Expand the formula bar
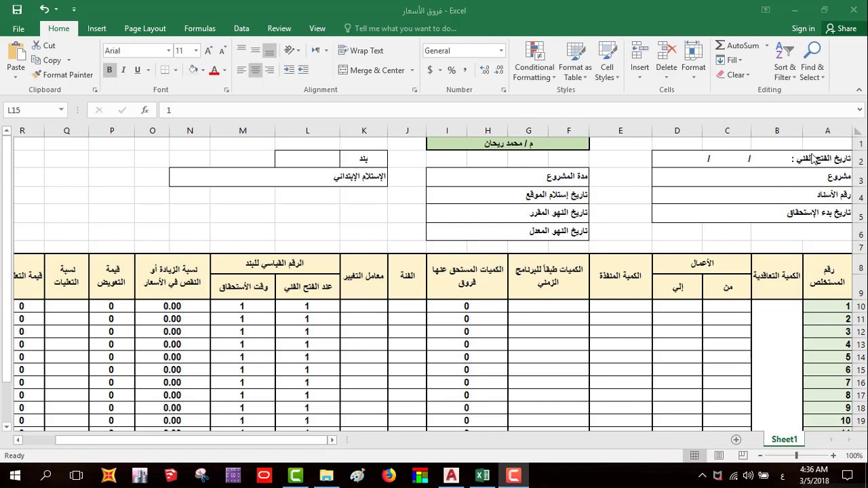This screenshot has width=868, height=488. pyautogui.click(x=859, y=110)
